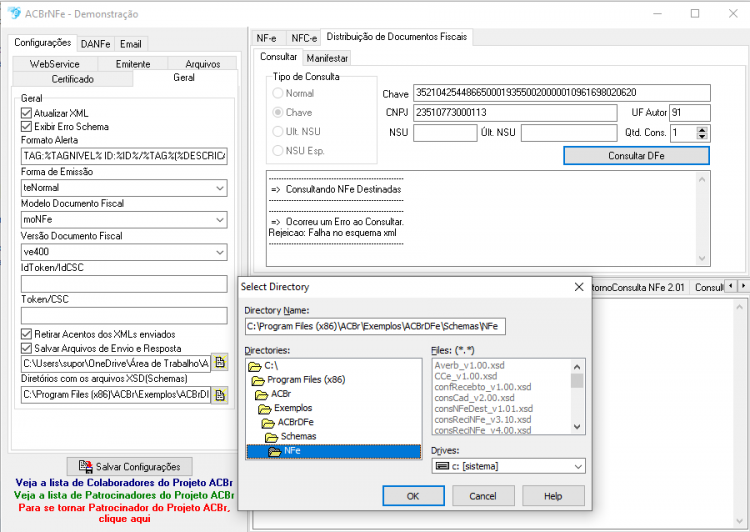Click the Directory Name text field
Viewport: 750px width, 532px height.
[375, 326]
